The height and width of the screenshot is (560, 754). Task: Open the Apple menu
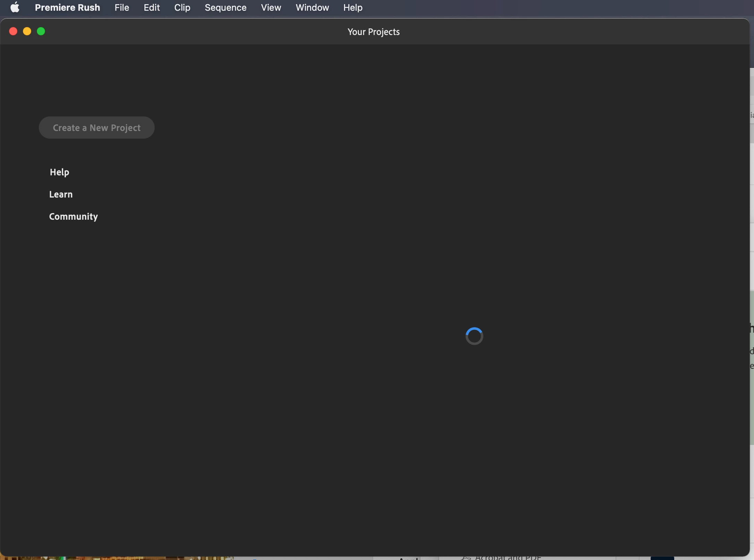(15, 7)
